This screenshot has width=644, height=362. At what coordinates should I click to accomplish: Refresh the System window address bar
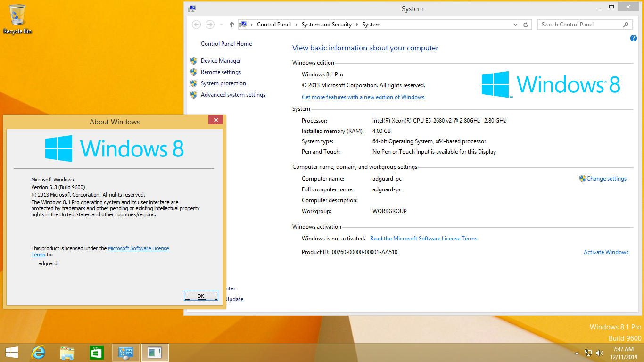click(x=526, y=25)
